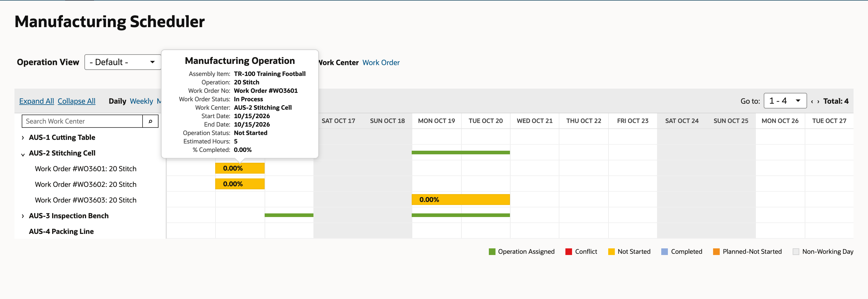Switch to the Daily view

[x=117, y=101]
